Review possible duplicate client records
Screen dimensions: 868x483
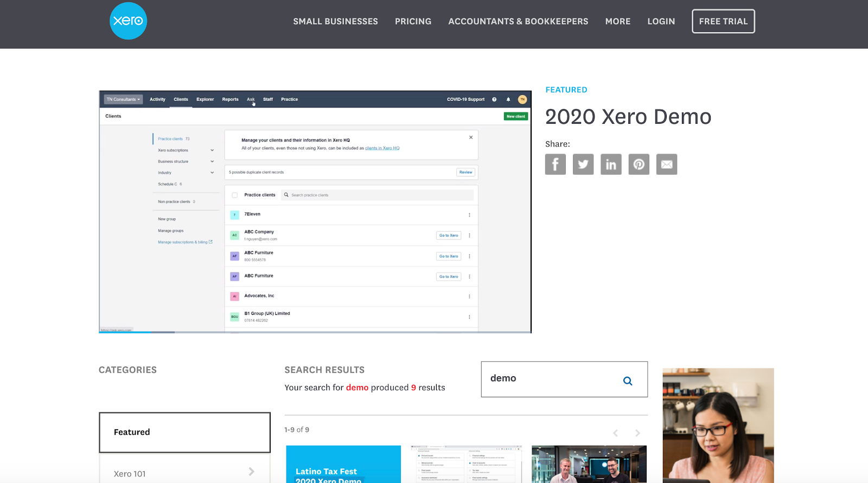click(465, 172)
